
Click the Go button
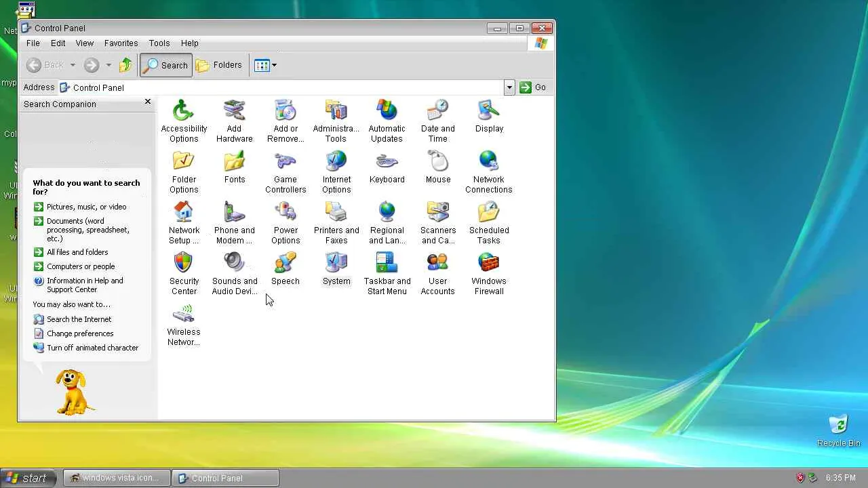click(x=533, y=87)
